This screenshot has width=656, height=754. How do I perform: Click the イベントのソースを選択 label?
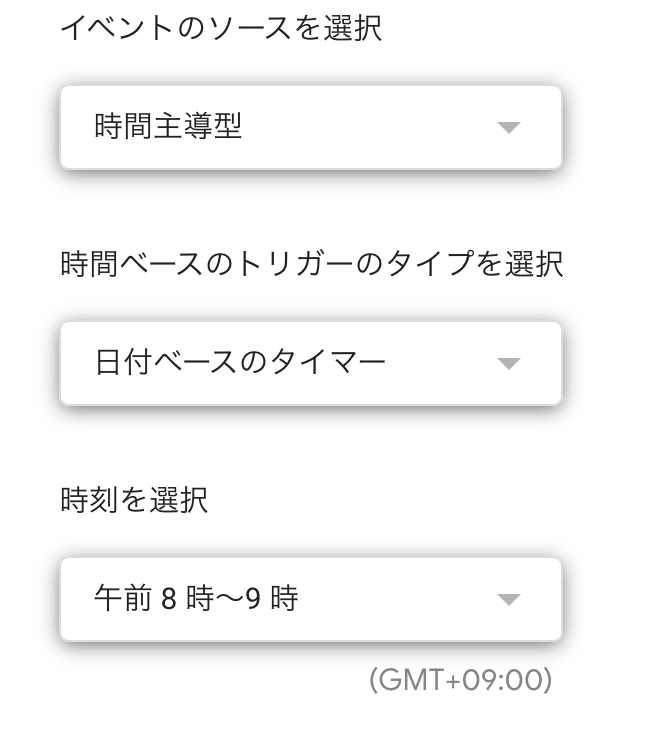[x=221, y=28]
